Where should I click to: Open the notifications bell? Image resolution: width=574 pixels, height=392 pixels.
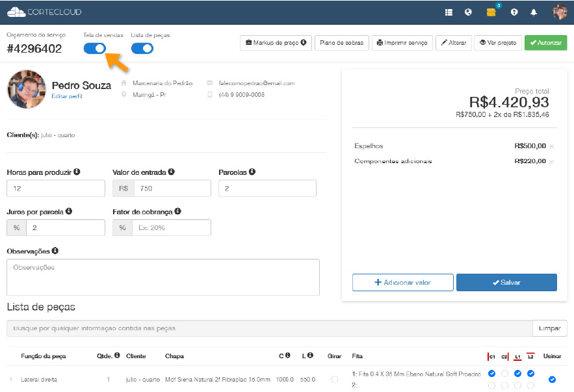[x=534, y=12]
